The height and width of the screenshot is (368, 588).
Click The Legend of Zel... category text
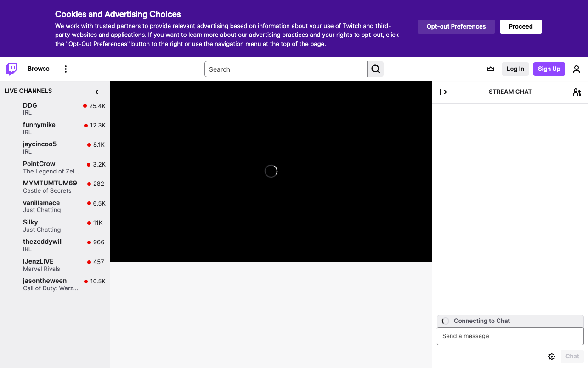click(x=51, y=171)
